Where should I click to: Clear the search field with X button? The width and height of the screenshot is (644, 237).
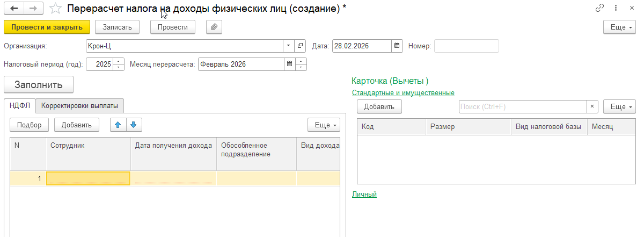pos(592,106)
